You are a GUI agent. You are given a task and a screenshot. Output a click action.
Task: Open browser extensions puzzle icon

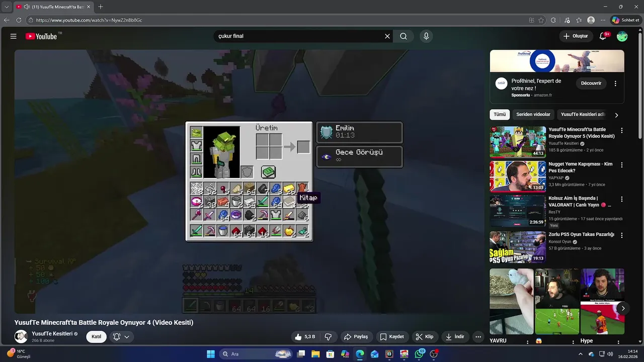[x=553, y=20]
